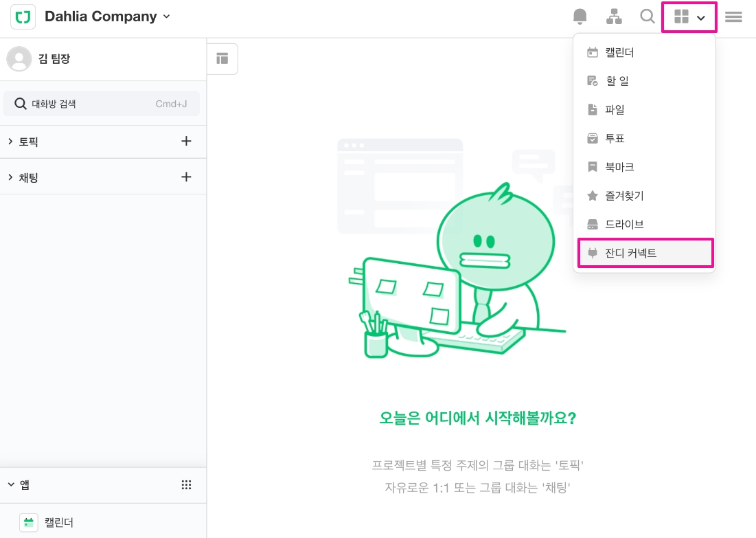The image size is (756, 538).
Task: Open the Dahlia Company team dropdown
Action: pos(106,16)
